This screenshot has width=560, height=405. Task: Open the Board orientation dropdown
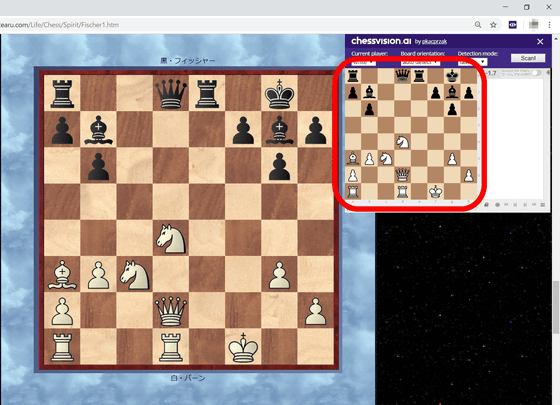(x=420, y=62)
